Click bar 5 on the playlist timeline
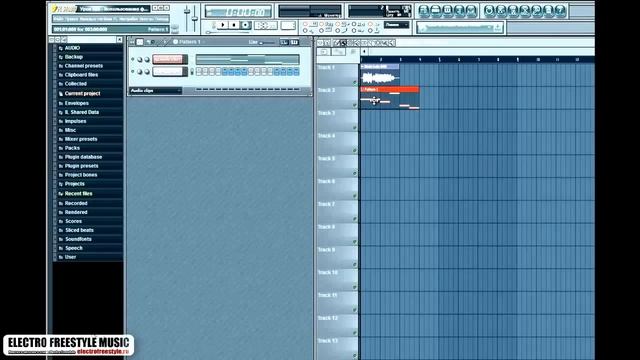The height and width of the screenshot is (360, 640). pos(440,60)
